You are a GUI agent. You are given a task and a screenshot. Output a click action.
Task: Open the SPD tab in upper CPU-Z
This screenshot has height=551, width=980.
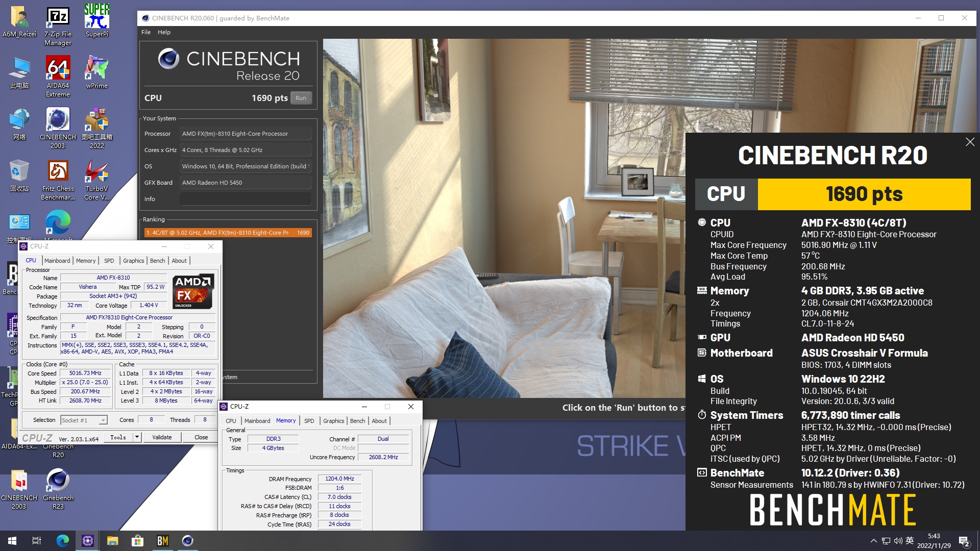click(x=109, y=261)
